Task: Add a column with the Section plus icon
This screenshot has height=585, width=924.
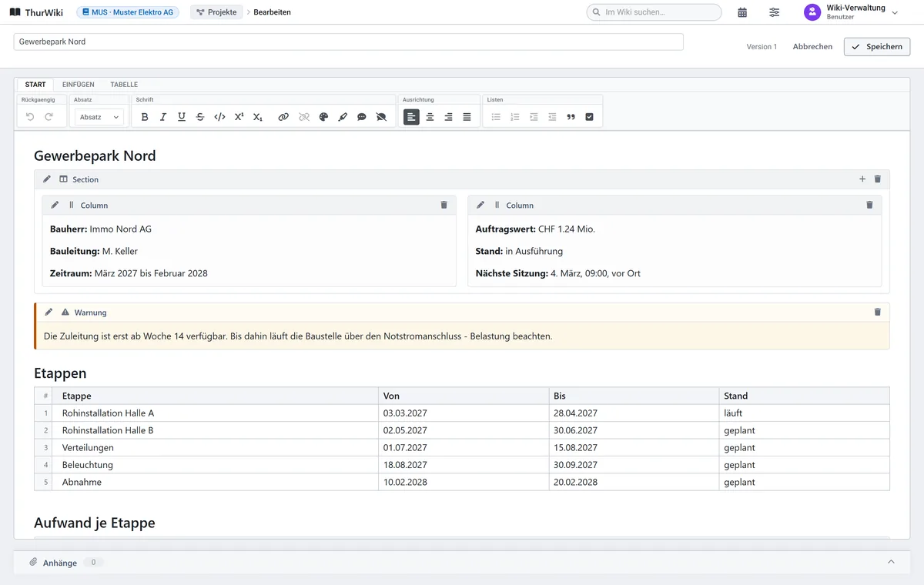Action: tap(862, 179)
